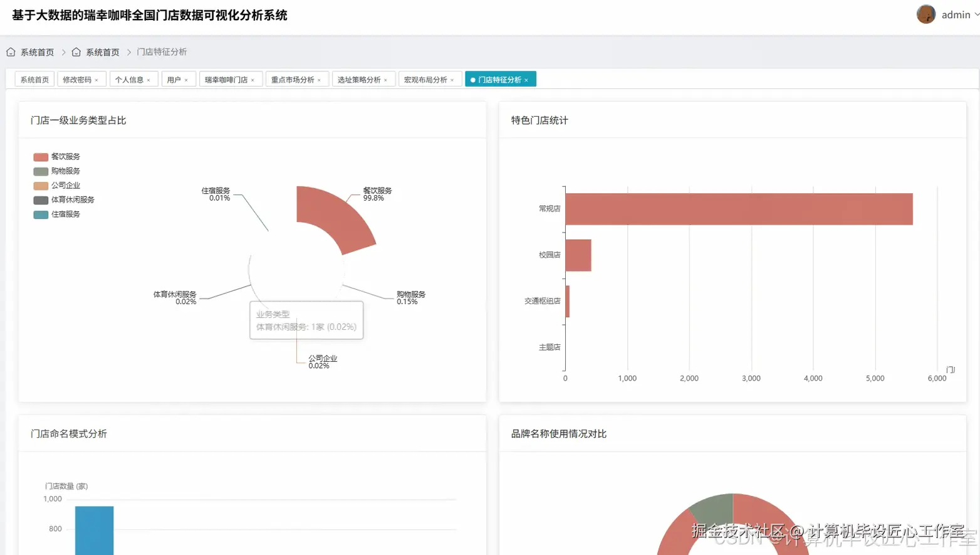Click the 校园店 bar in 特色门店统计
Image resolution: width=980 pixels, height=555 pixels.
tap(578, 255)
